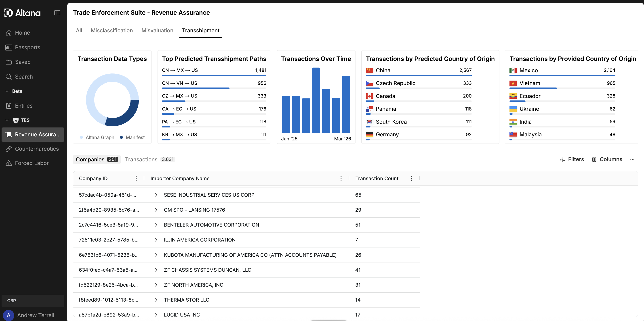This screenshot has height=321, width=644.
Task: Select CN → VN → US path
Action: [214, 84]
